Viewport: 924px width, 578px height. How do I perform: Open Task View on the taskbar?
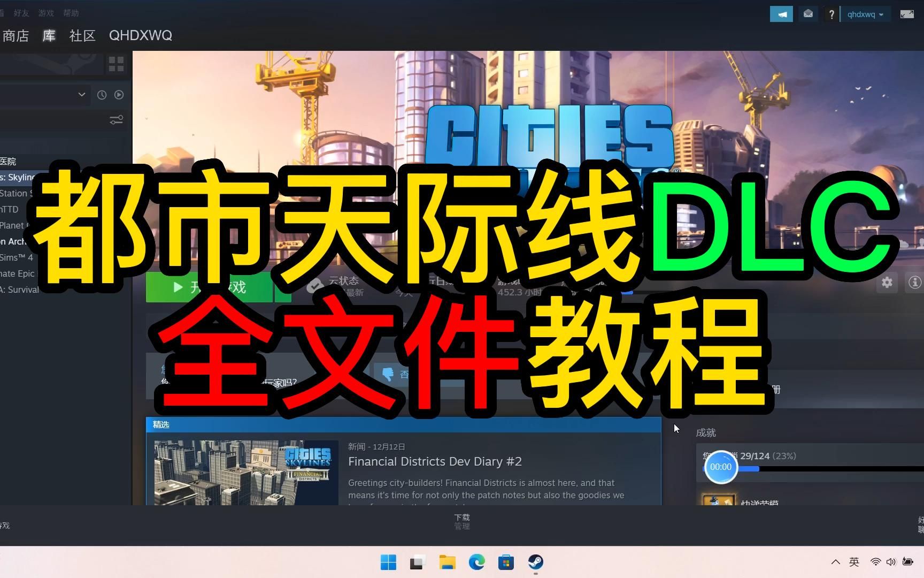418,562
